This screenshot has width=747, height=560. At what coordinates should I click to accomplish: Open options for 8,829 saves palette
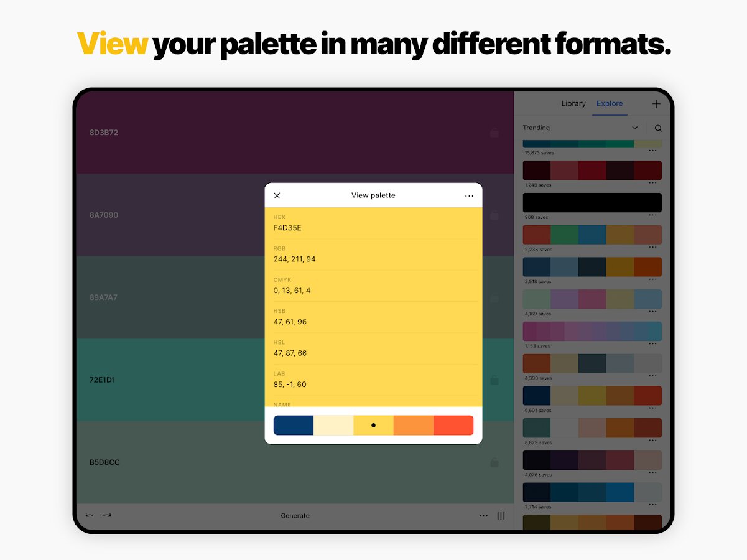(x=653, y=441)
